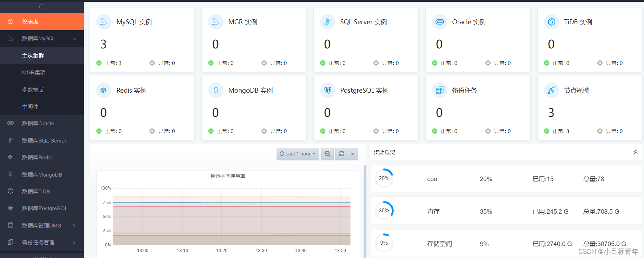The image size is (644, 258).
Task: Click 资源总览 panel heading
Action: (384, 152)
